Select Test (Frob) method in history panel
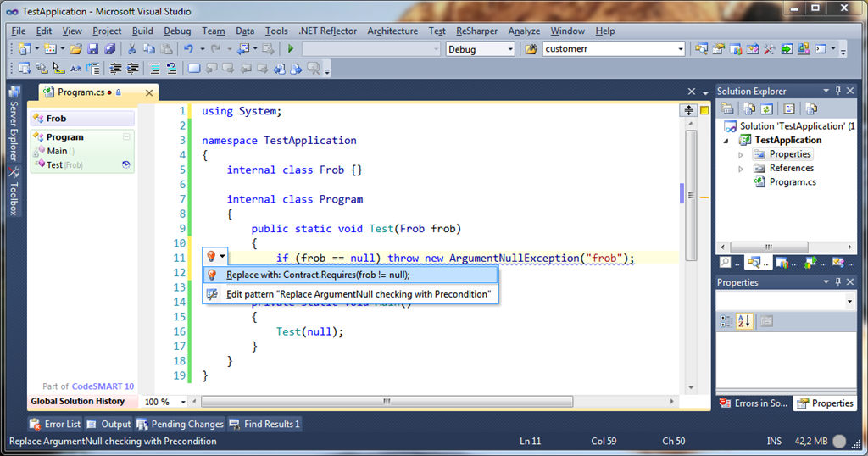Viewport: 868px width, 456px height. coord(64,165)
